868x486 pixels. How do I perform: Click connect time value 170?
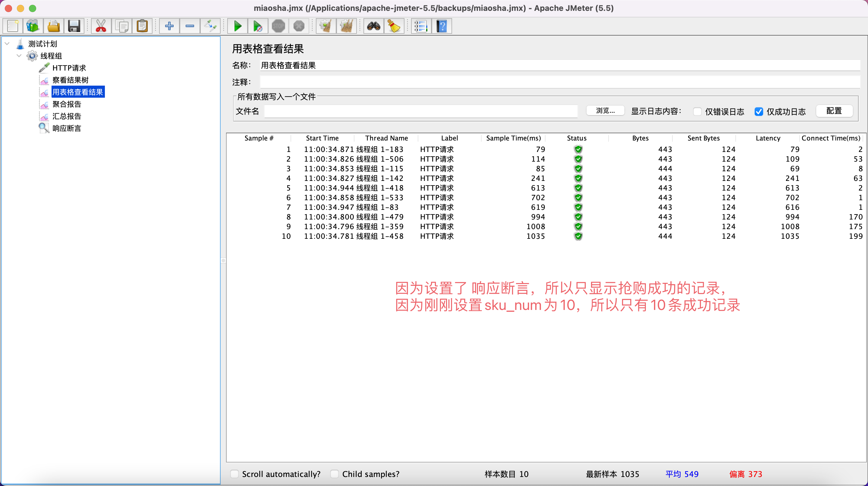click(856, 217)
